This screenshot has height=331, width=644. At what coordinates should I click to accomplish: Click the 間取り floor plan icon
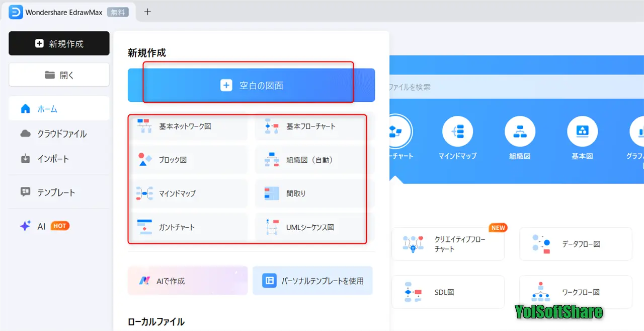point(272,193)
